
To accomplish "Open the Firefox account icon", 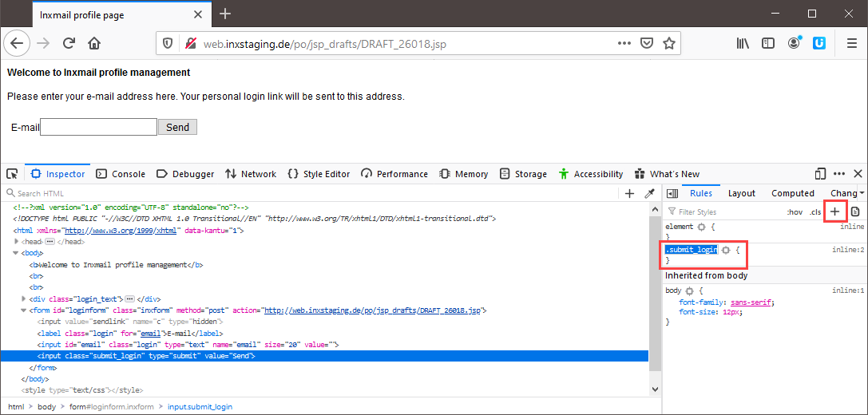I will point(795,43).
